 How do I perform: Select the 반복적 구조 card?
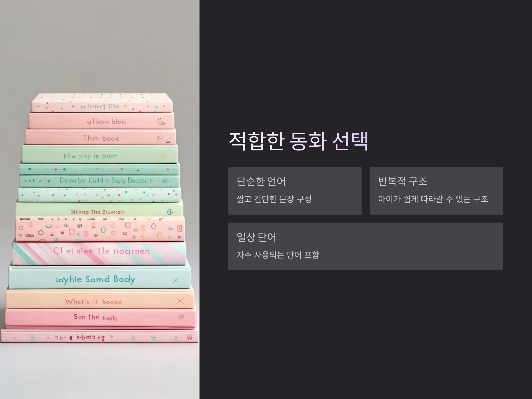(436, 191)
